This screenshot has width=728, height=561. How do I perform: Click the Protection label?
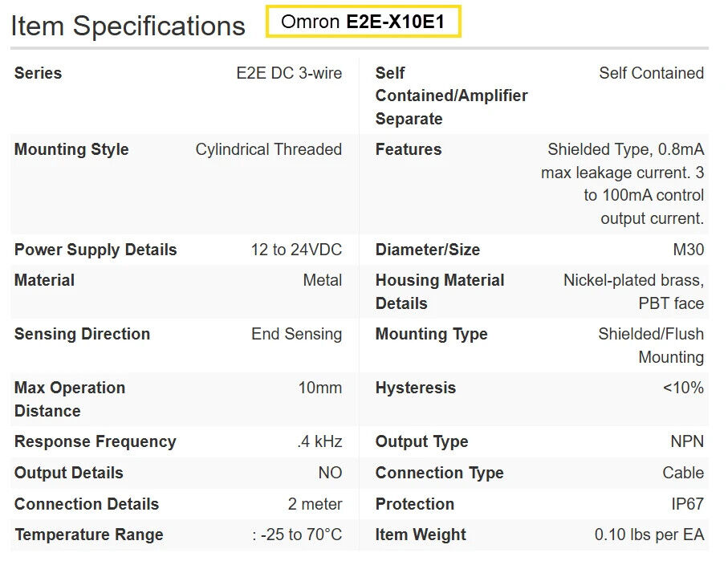pyautogui.click(x=415, y=504)
